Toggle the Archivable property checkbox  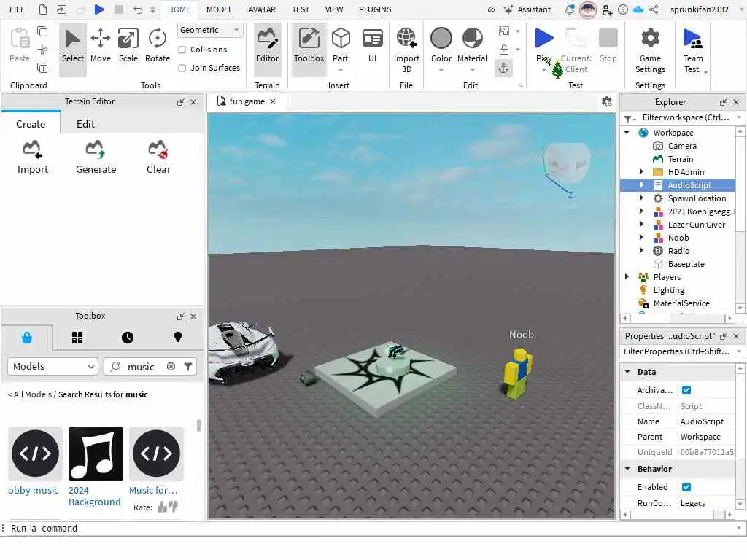point(686,390)
